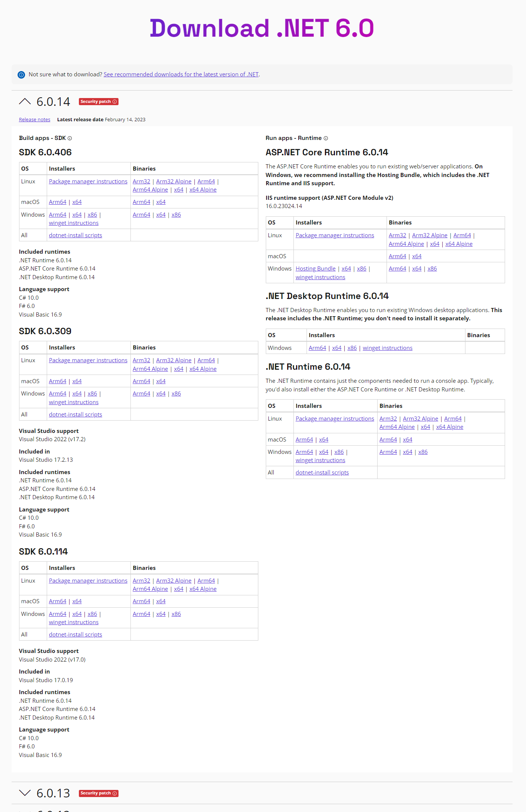Screen dimensions: 526x812
Task: Download SDK 6.0.114 macOS Arm64 installer
Action: pos(58,601)
